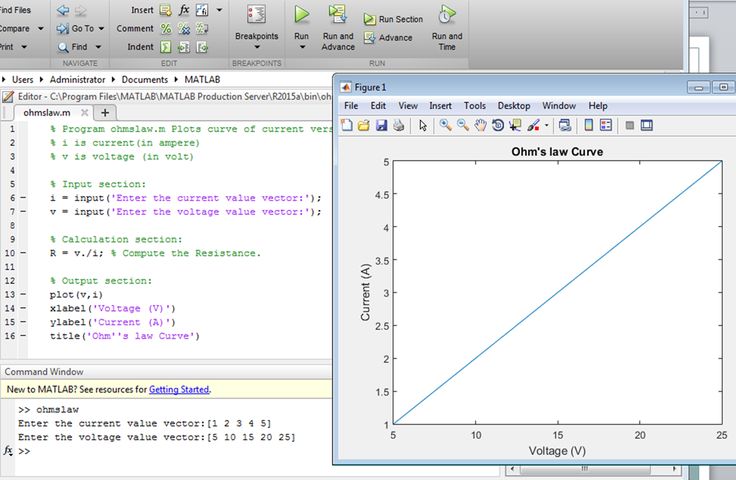Click the Getting Started link
The height and width of the screenshot is (480, 736).
point(179,389)
